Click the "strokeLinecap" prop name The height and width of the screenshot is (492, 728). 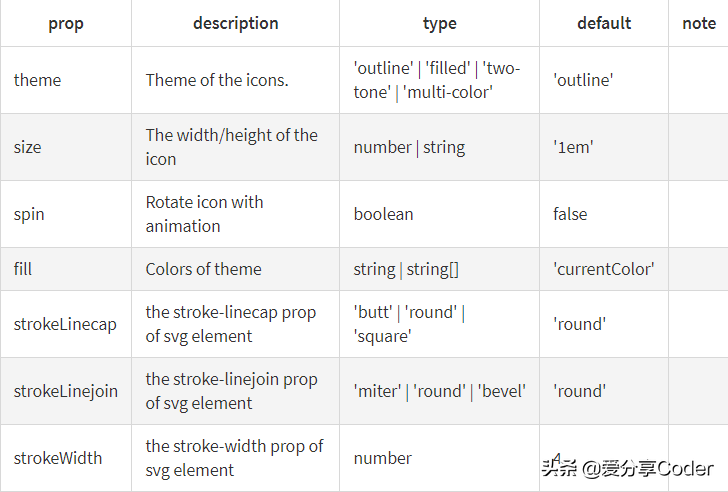tap(65, 324)
